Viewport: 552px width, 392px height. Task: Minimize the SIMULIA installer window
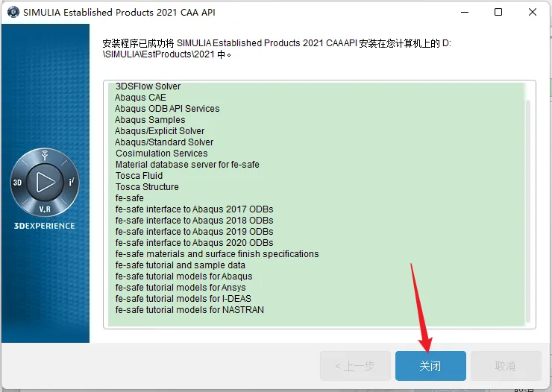pos(465,12)
